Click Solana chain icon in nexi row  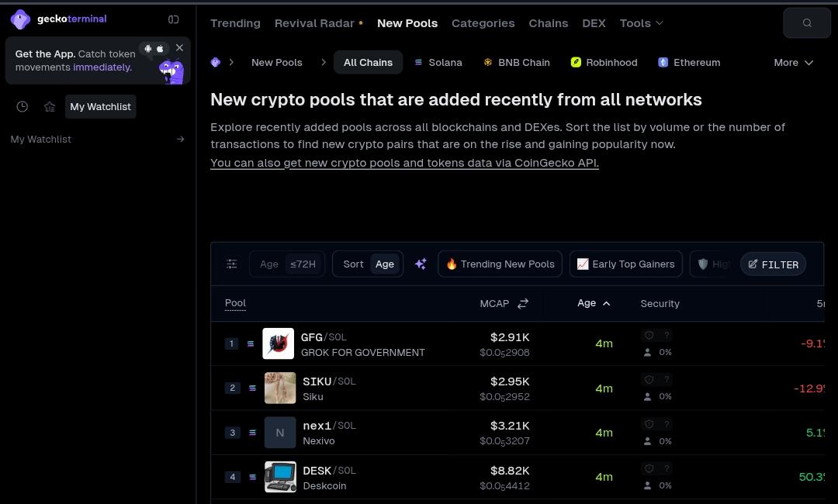click(252, 433)
